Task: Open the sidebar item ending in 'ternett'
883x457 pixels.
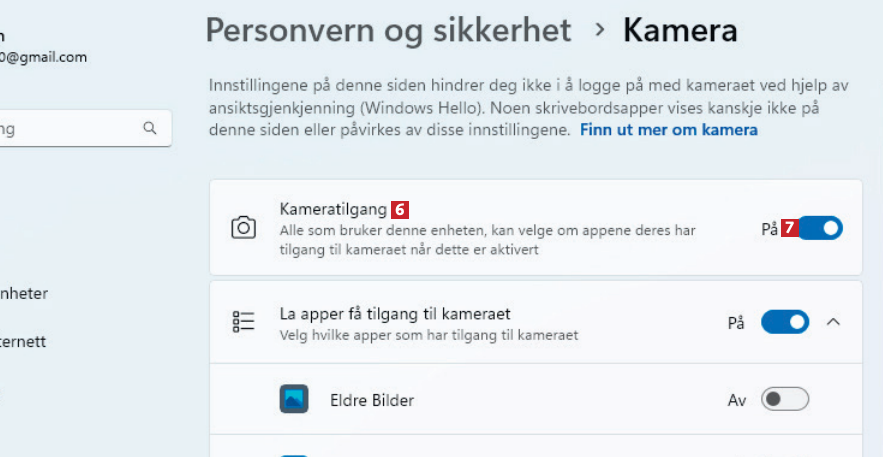Action: pyautogui.click(x=24, y=341)
